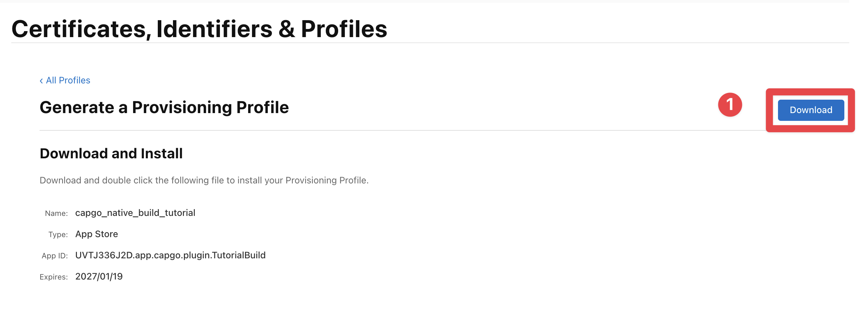This screenshot has height=323, width=868.
Task: Select the expiration date 2027/01/19
Action: click(99, 276)
